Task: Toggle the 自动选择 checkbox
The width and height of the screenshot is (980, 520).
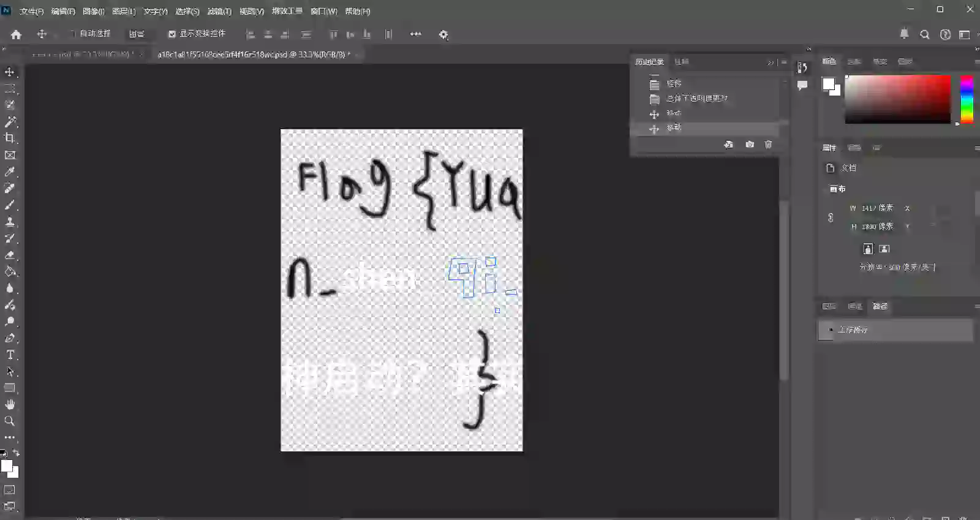Action: tap(72, 34)
